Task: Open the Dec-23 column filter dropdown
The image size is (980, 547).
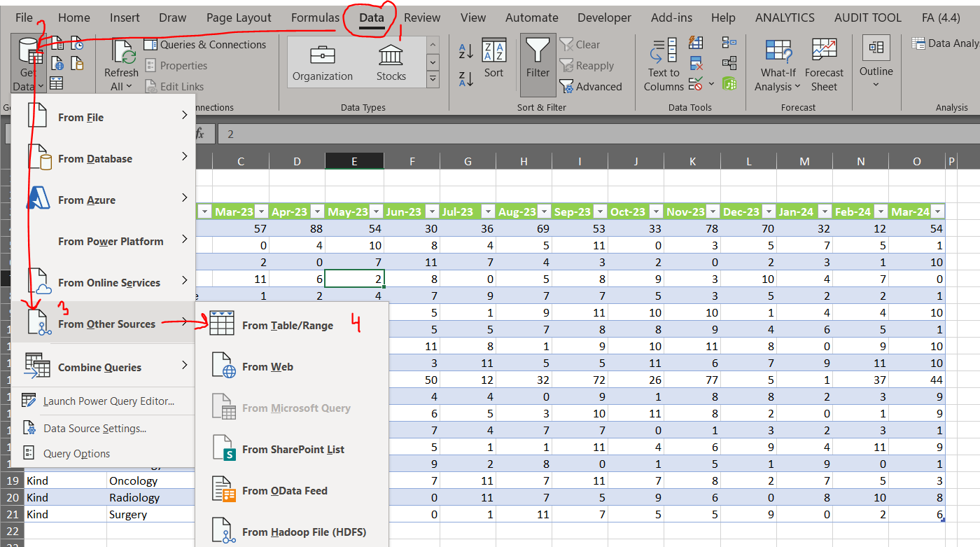Action: (769, 212)
